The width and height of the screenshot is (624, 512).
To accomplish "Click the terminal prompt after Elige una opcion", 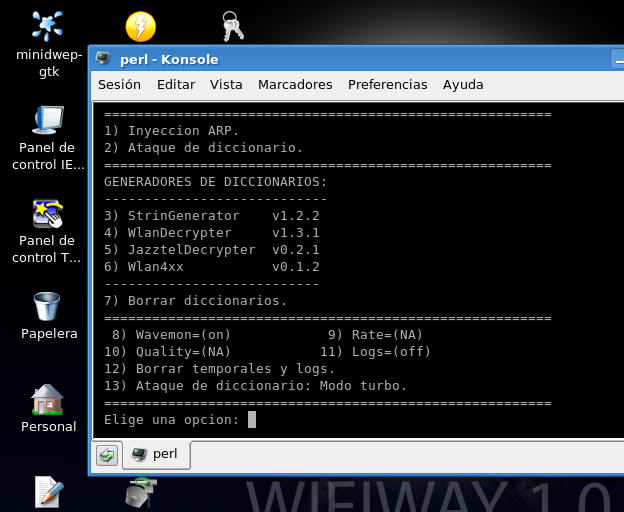I will coord(252,420).
